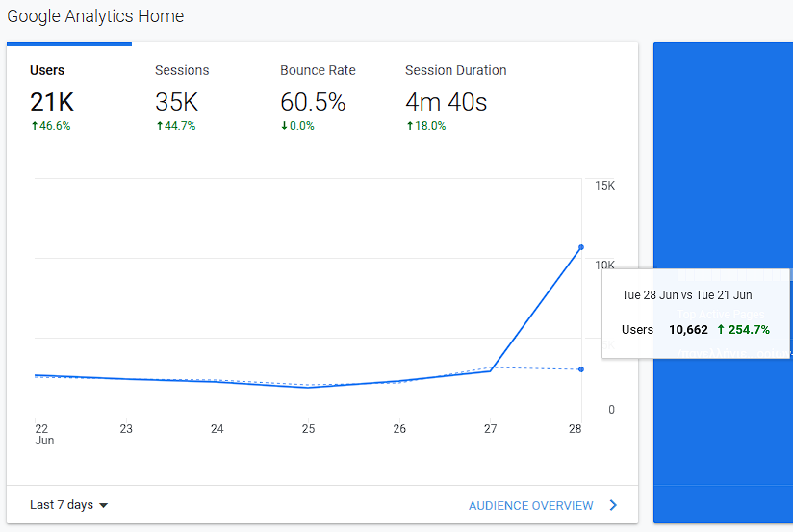Click the down arrow beside 0.0% Bounce Rate
The image size is (793, 532).
coord(285,126)
